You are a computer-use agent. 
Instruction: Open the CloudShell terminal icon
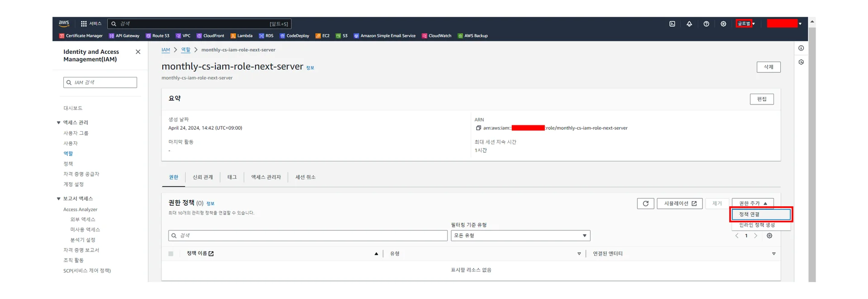[x=672, y=24]
